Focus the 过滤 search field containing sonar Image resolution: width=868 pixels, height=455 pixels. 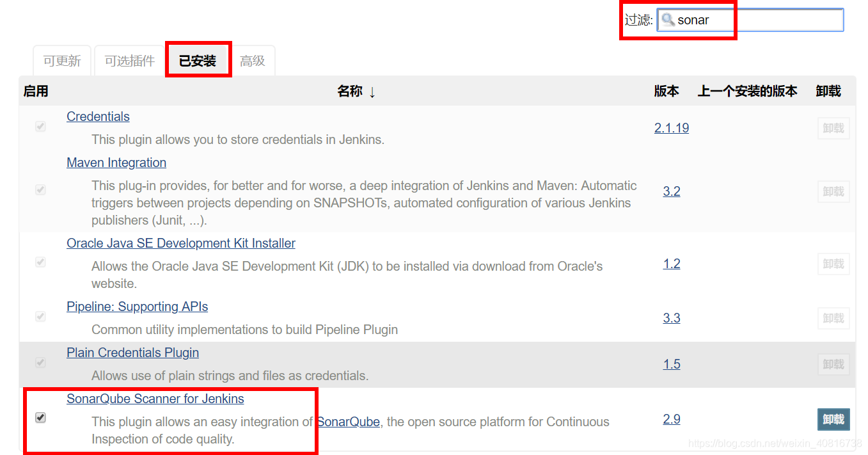coord(750,20)
